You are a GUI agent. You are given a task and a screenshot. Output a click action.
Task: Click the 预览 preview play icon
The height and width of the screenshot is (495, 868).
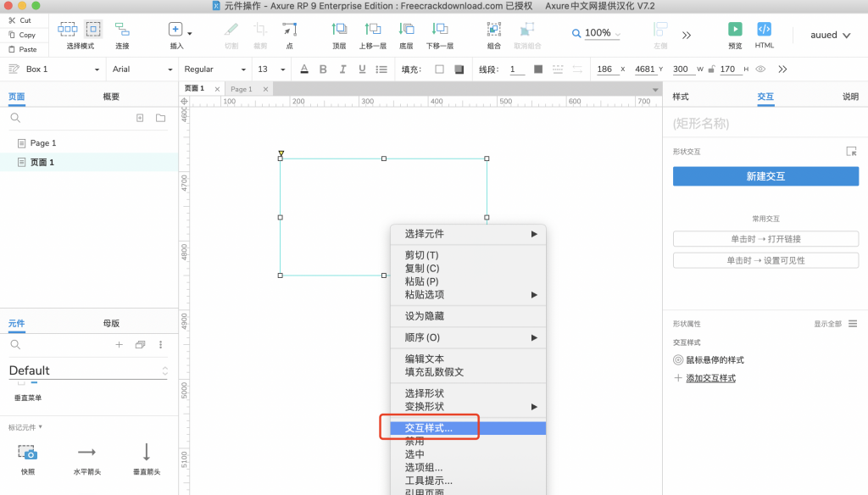735,30
